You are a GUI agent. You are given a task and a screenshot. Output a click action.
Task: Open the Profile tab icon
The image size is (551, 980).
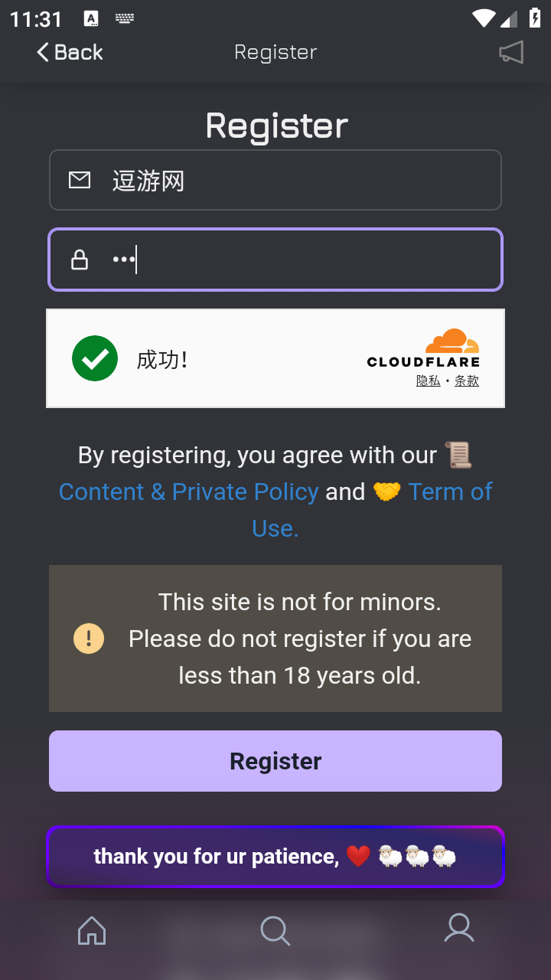coord(459,928)
